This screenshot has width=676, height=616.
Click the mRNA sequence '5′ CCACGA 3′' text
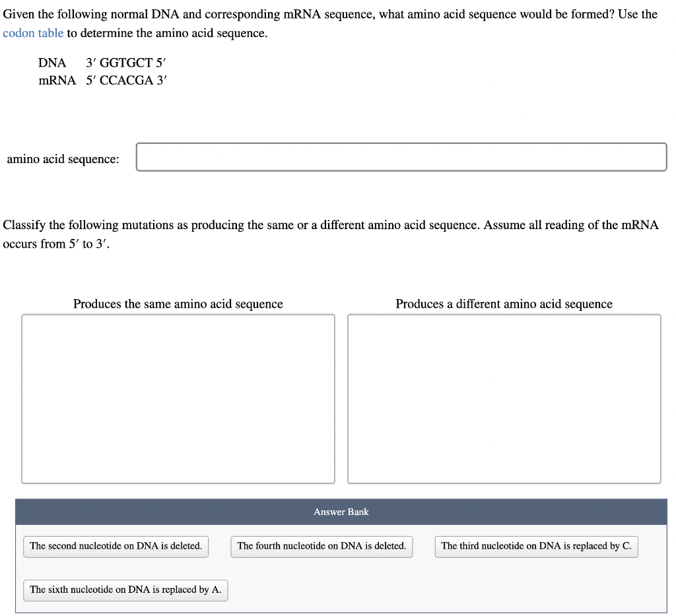click(x=127, y=80)
